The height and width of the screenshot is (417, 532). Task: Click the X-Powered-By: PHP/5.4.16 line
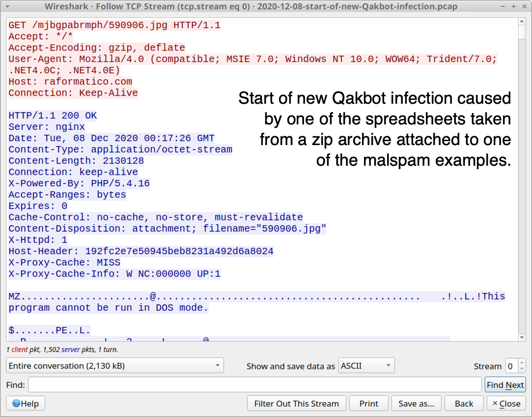point(79,183)
